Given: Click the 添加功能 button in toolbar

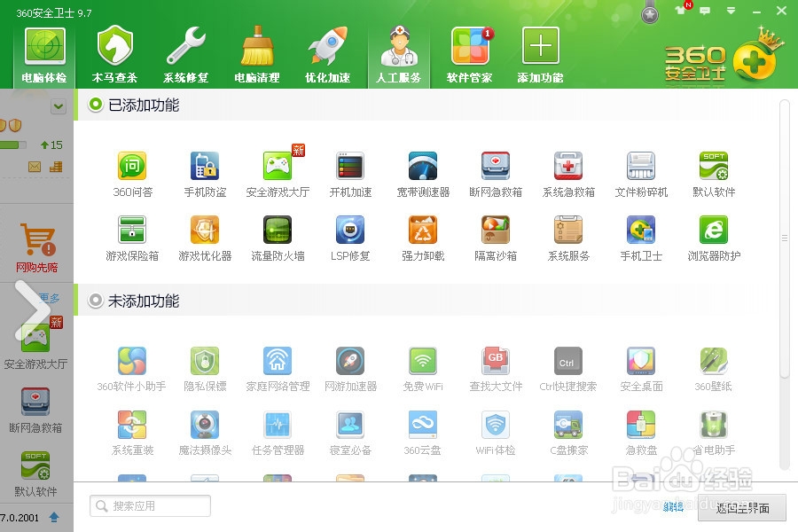Looking at the screenshot, I should tap(541, 56).
